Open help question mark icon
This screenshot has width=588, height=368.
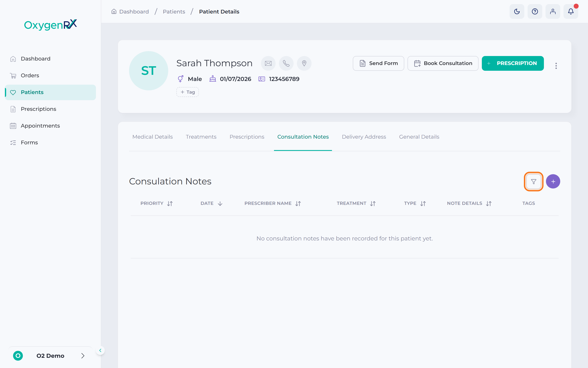[x=535, y=11]
